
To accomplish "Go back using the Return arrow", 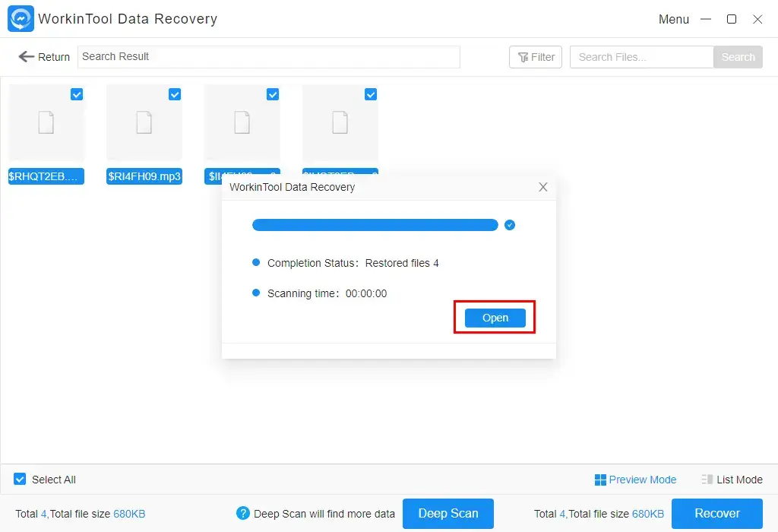I will coord(43,57).
